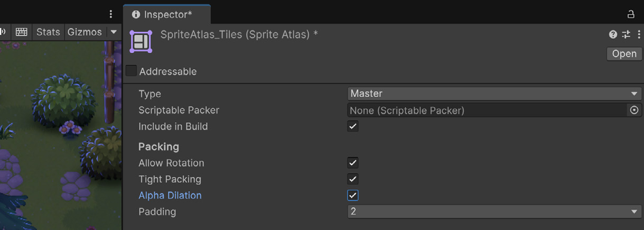Toggle the Stats overlay button
Viewport: 644px width, 230px height.
click(x=48, y=32)
